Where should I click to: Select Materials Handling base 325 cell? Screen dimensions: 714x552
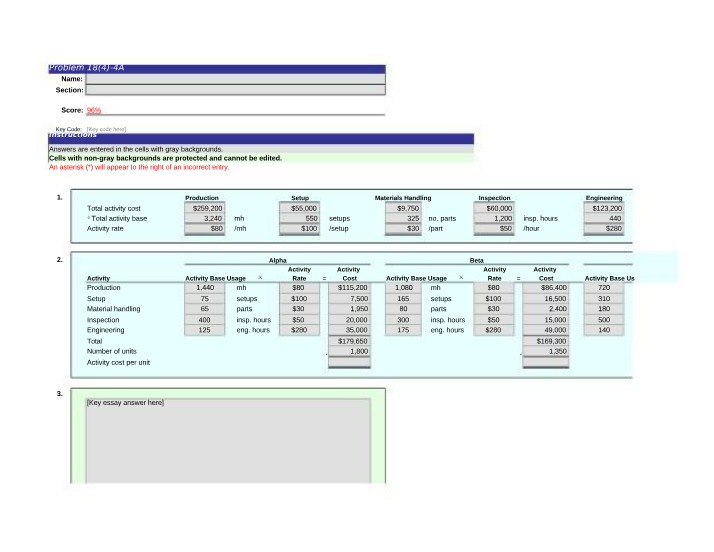pyautogui.click(x=403, y=219)
